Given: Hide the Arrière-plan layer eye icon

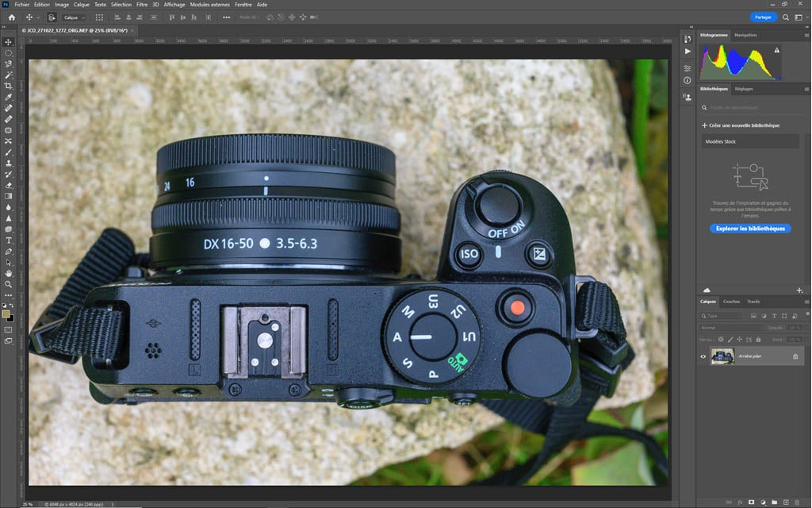Looking at the screenshot, I should coord(703,356).
